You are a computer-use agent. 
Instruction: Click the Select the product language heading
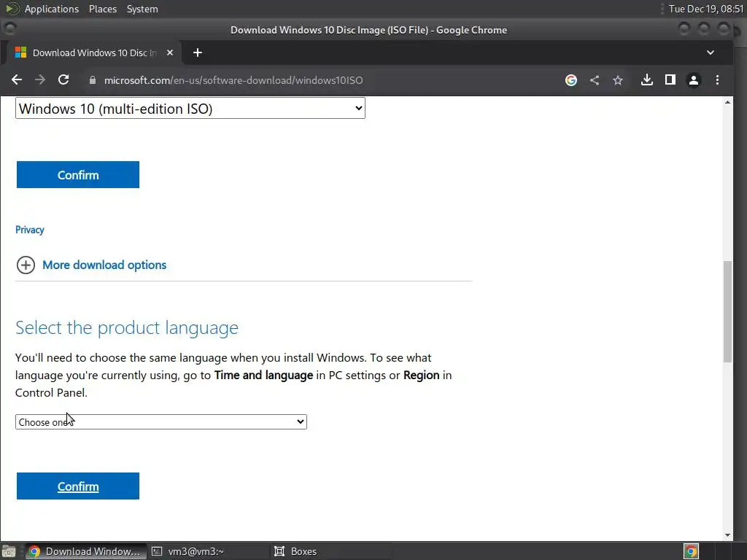(127, 327)
